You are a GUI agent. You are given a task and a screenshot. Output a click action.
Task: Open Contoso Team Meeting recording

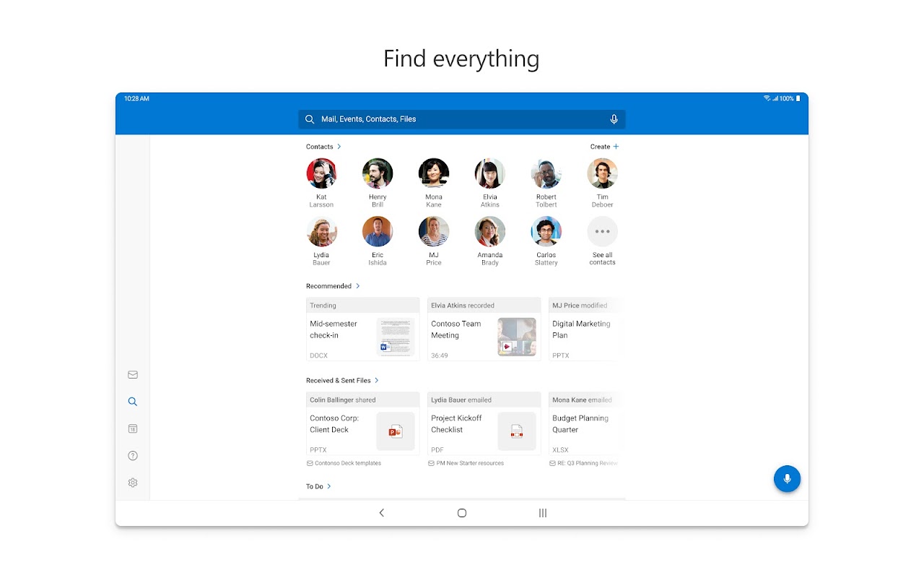484,329
